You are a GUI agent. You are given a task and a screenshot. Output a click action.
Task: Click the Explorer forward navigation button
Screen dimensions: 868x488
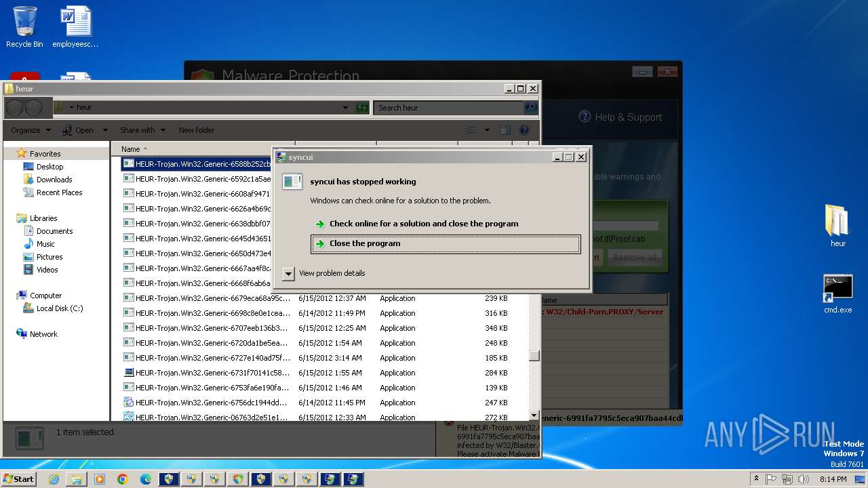(x=34, y=108)
